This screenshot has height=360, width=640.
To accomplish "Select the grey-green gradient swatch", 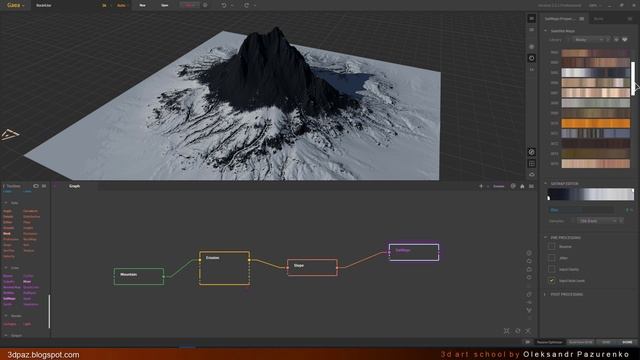I will tap(596, 103).
